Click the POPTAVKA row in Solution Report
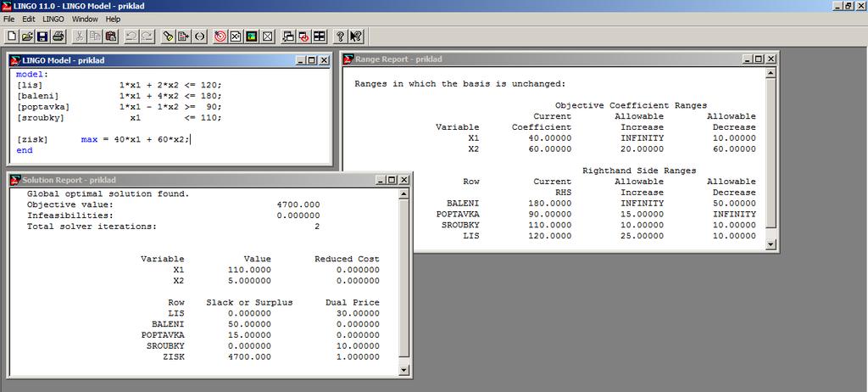Screen dimensions: 868x392 point(260,335)
